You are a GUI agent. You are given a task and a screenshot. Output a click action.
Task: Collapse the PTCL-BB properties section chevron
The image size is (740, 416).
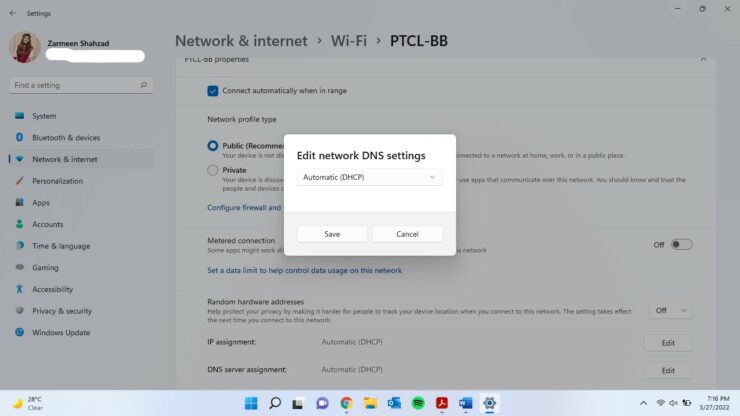(703, 59)
